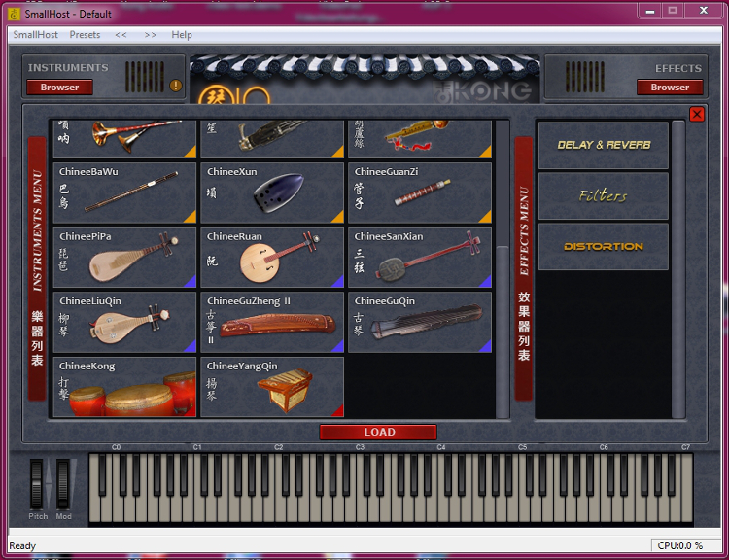Click the Mod wheel
Image resolution: width=729 pixels, height=560 pixels.
[x=63, y=484]
